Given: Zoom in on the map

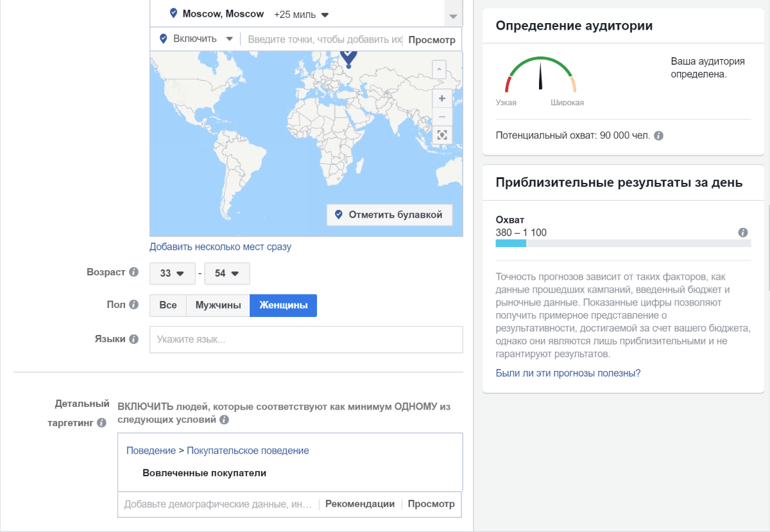Looking at the screenshot, I should coord(441,98).
